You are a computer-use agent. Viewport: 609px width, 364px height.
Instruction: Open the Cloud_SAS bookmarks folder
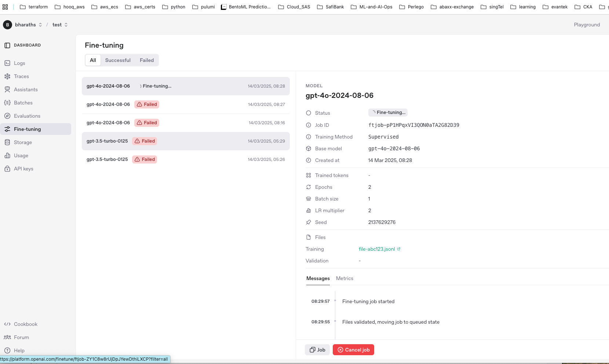point(294,7)
